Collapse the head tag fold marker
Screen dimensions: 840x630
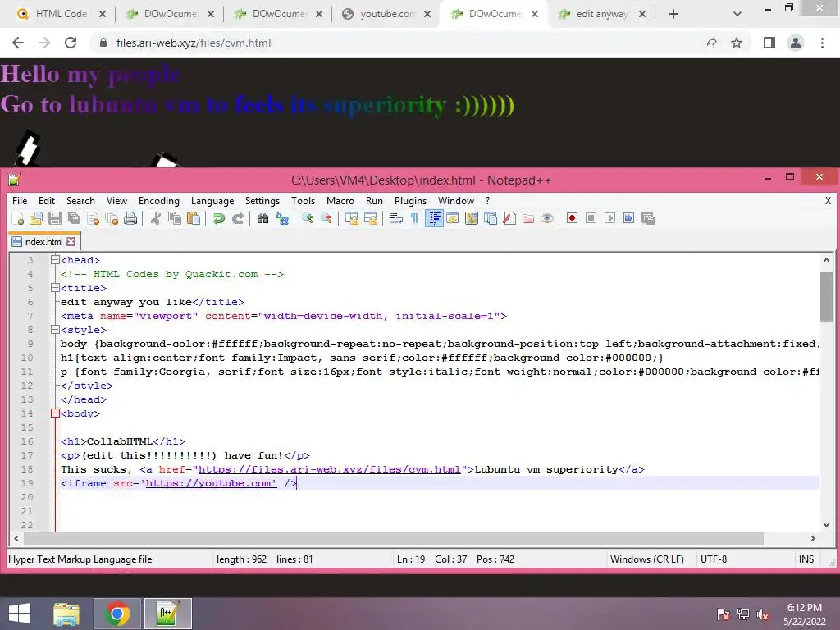[55, 260]
